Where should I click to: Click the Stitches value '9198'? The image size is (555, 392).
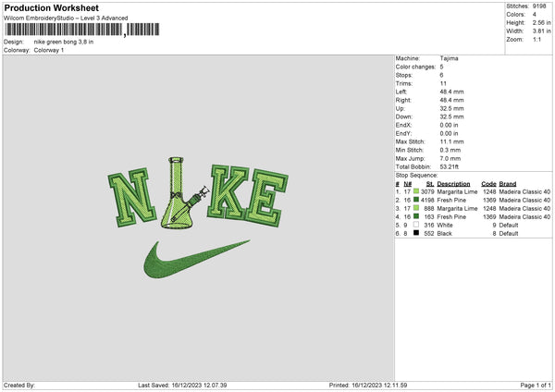click(539, 6)
